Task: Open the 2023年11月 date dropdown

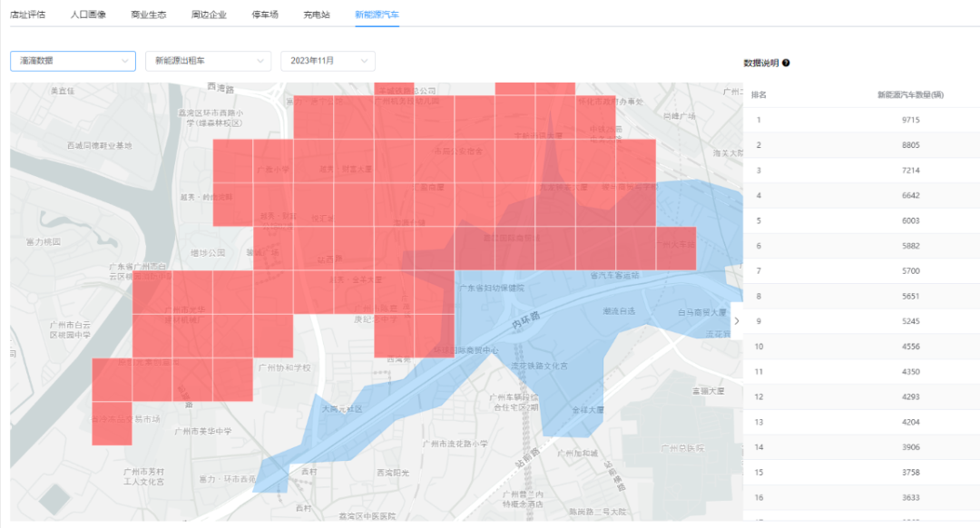Action: (328, 61)
